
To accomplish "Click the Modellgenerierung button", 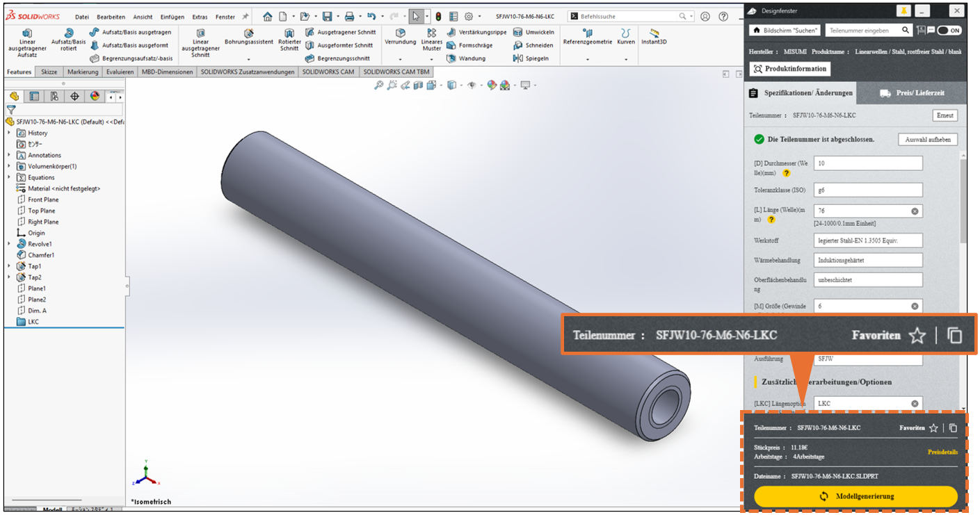I will (856, 496).
